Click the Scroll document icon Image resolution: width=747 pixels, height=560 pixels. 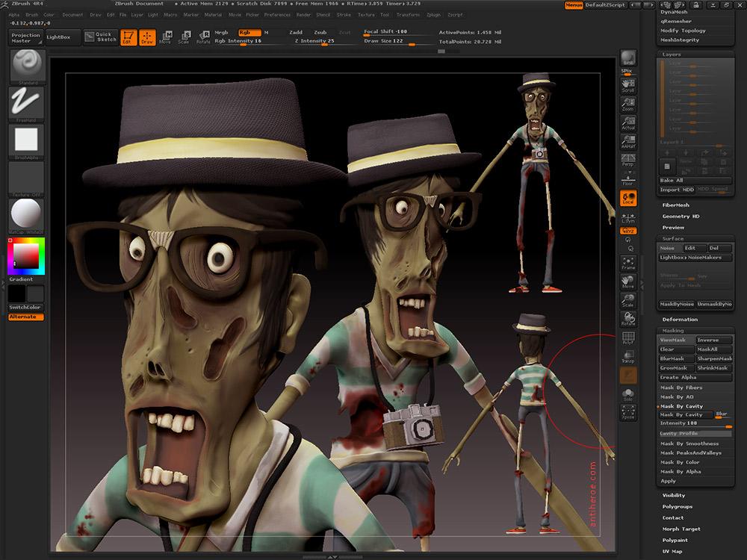(628, 86)
